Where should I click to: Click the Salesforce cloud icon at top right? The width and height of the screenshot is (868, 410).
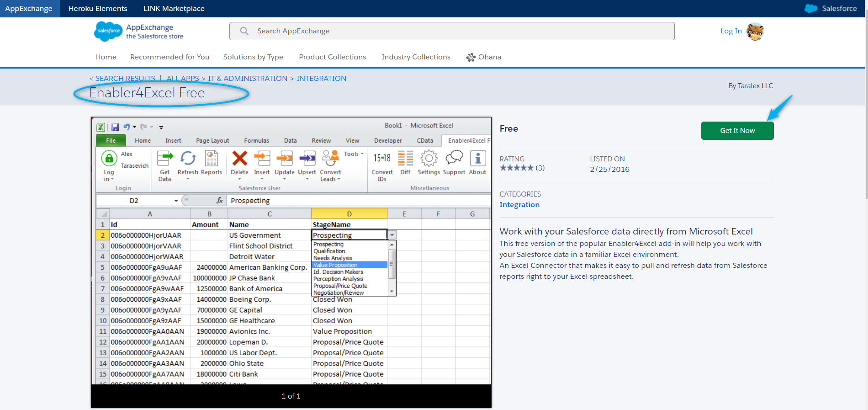point(811,9)
